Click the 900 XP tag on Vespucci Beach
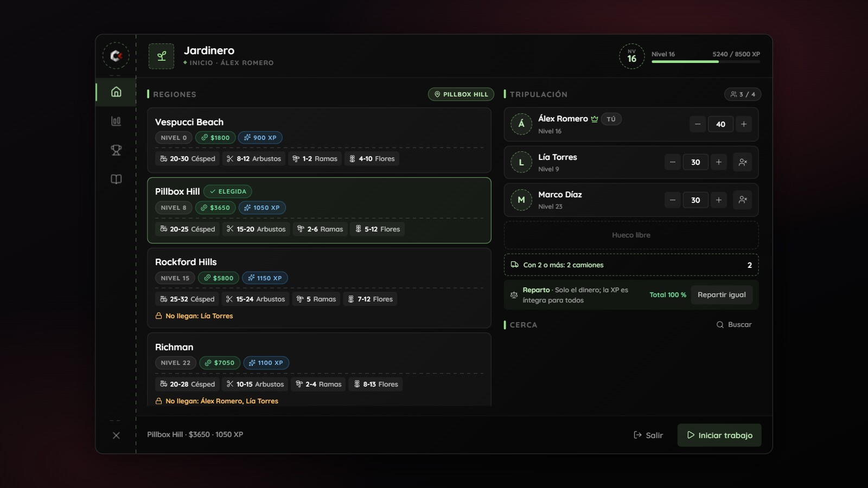 pyautogui.click(x=260, y=138)
